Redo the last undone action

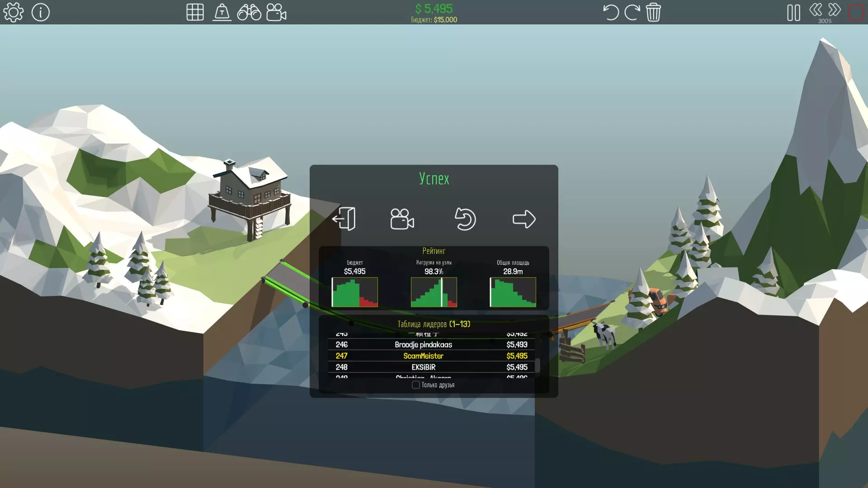632,12
